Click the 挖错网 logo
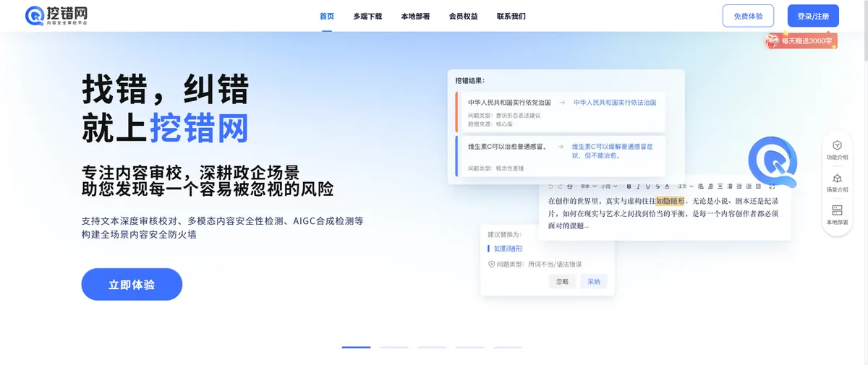Viewport: 868px width, 365px height. point(56,16)
